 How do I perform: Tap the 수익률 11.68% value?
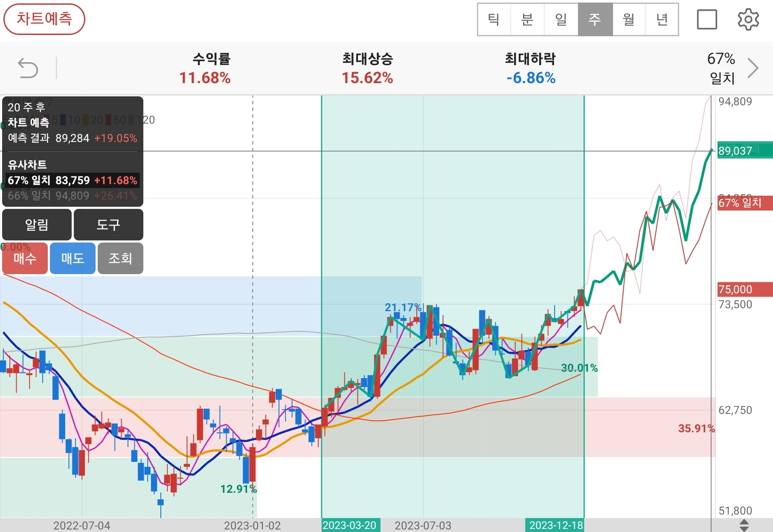(x=205, y=78)
